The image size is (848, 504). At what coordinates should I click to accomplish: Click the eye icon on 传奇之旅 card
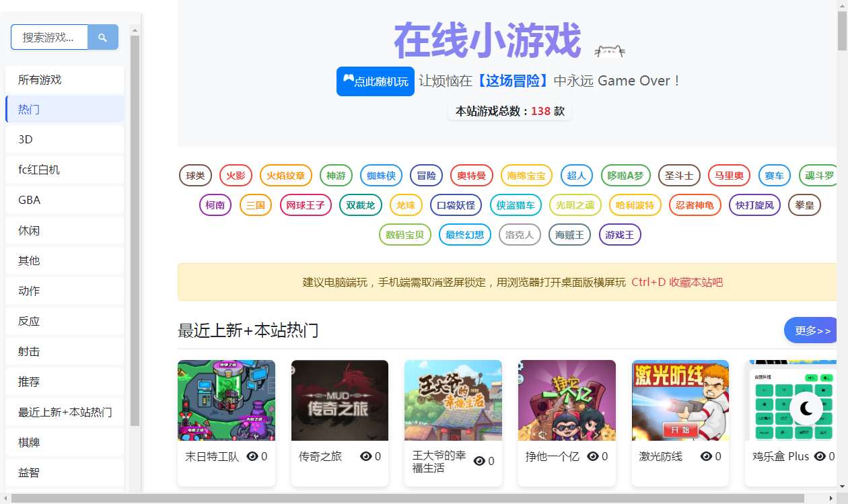(x=366, y=456)
